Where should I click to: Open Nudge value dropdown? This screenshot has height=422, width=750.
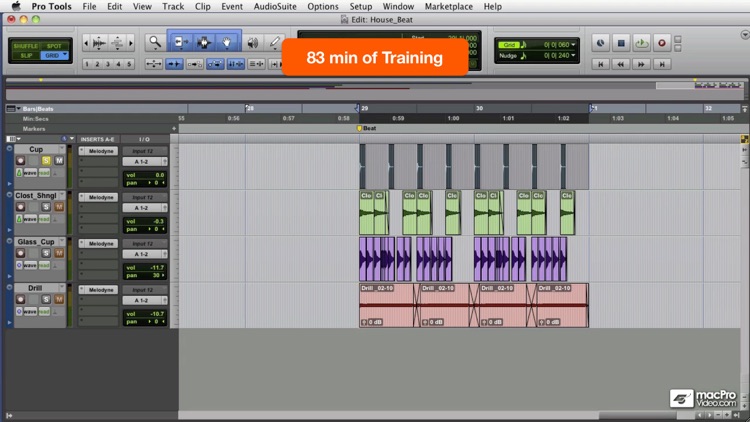[x=574, y=56]
